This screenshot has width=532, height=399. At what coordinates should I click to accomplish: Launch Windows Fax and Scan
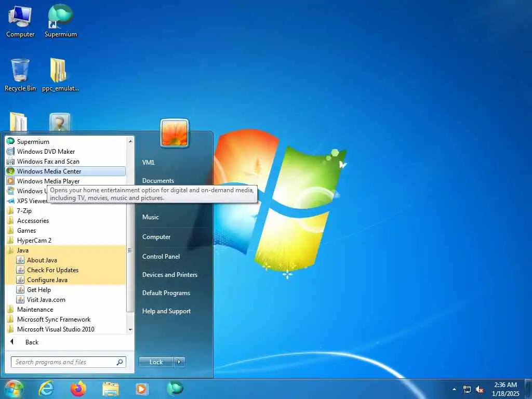[66, 161]
